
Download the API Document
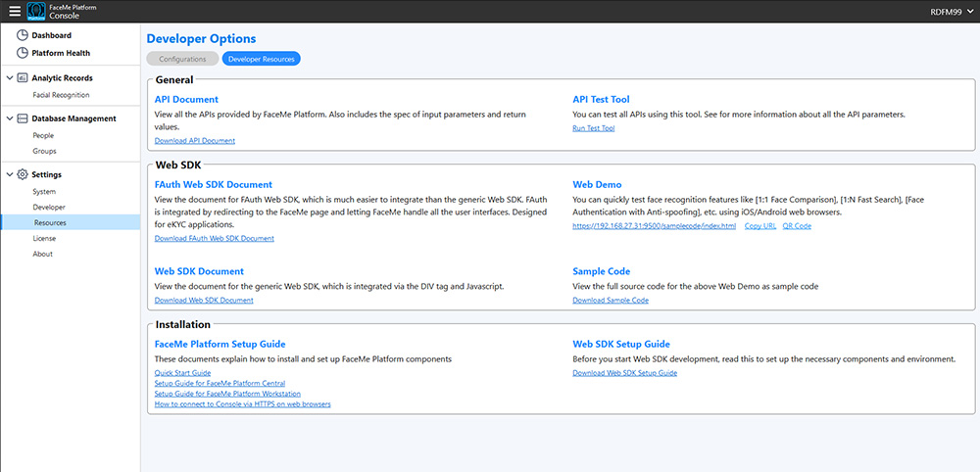coord(195,141)
